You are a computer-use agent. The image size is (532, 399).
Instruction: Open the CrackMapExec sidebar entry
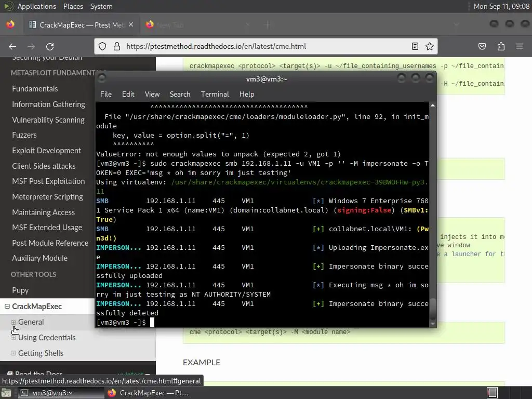37,307
